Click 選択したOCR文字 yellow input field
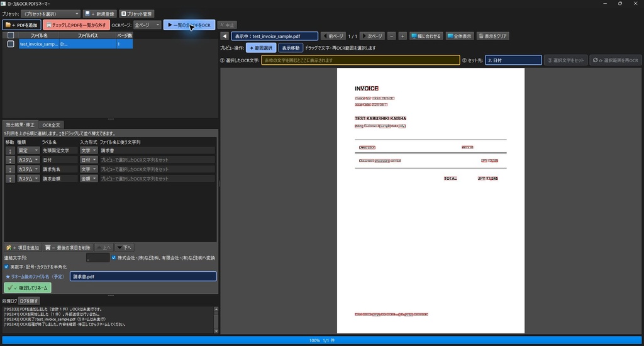 [360, 60]
